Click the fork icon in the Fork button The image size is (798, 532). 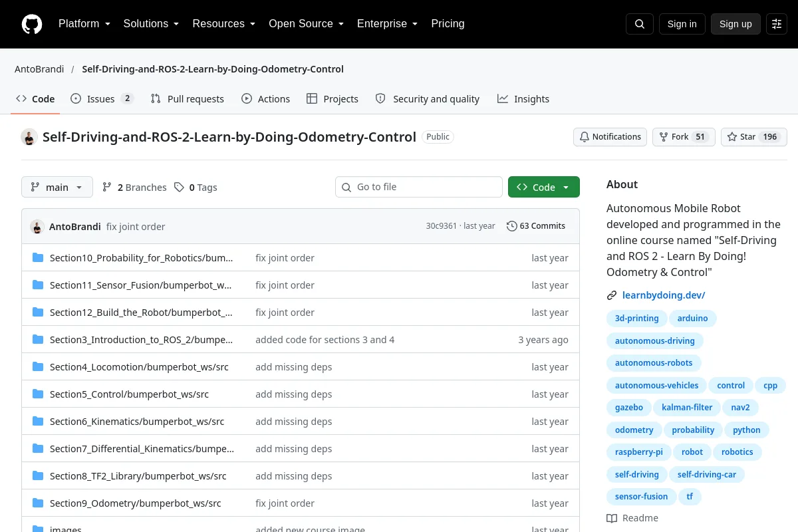[663, 137]
